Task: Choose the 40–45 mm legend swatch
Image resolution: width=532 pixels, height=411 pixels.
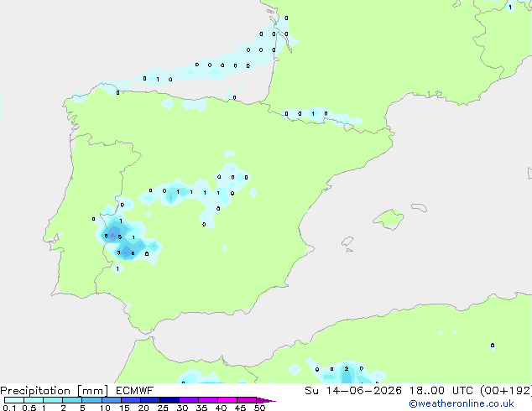Action: (227, 400)
